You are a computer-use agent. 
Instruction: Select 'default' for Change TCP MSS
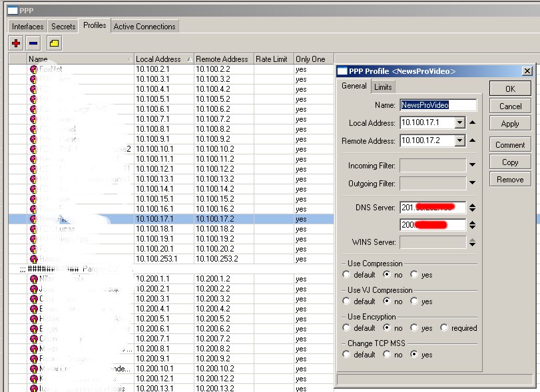[346, 355]
